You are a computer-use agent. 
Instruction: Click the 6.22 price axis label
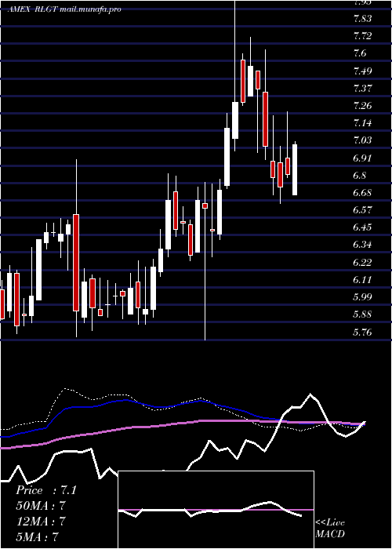(x=362, y=262)
